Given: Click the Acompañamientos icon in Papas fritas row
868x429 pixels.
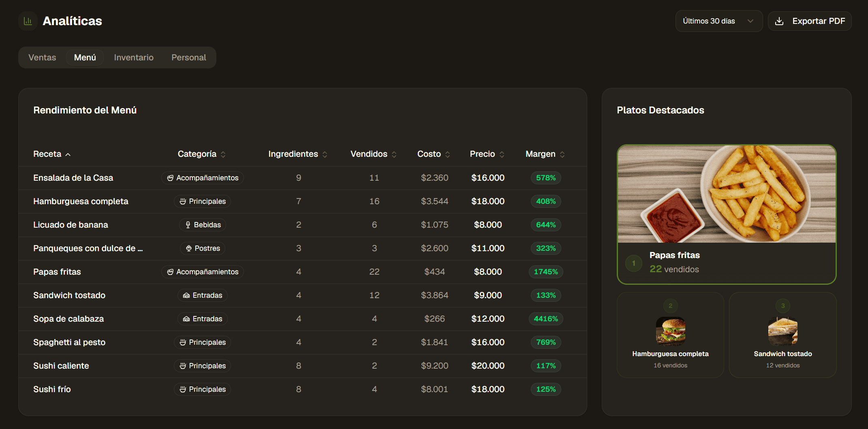Looking at the screenshot, I should point(170,272).
